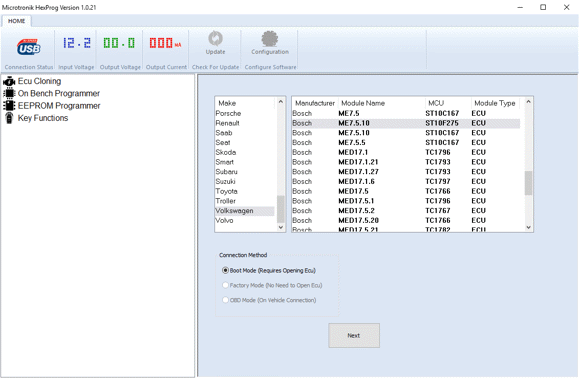Close the HexProg window
Viewport: 579px width, 378px height.
566,7
